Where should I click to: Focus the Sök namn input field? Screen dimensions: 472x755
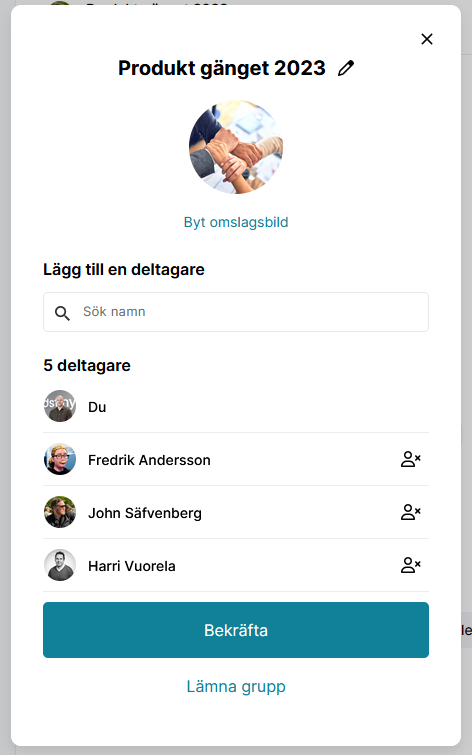236,312
